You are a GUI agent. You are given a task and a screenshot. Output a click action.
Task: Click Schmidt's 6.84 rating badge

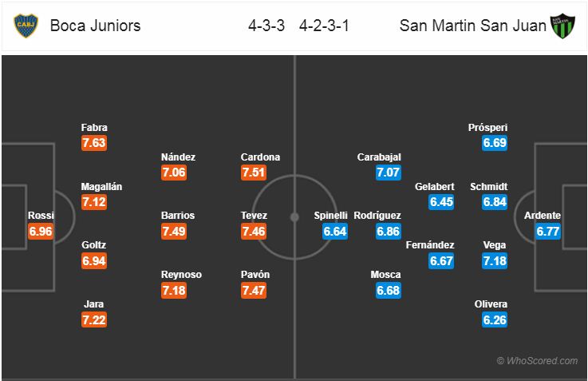(x=495, y=202)
